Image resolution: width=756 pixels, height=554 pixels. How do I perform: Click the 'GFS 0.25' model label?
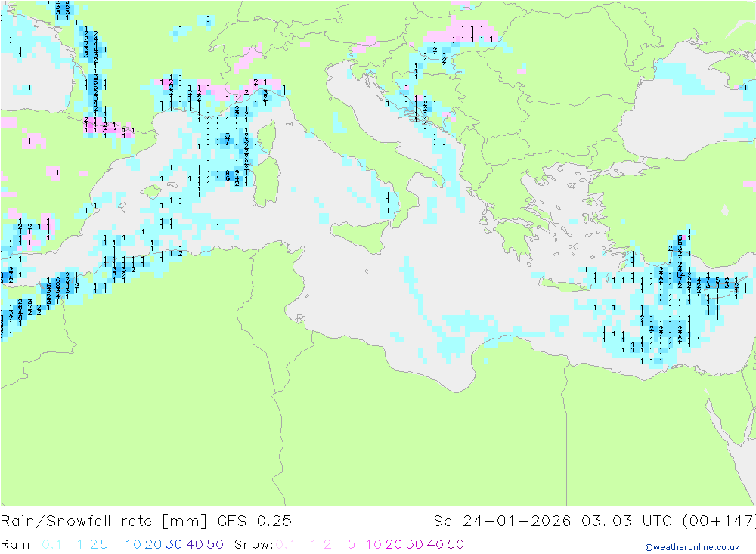[x=255, y=522]
